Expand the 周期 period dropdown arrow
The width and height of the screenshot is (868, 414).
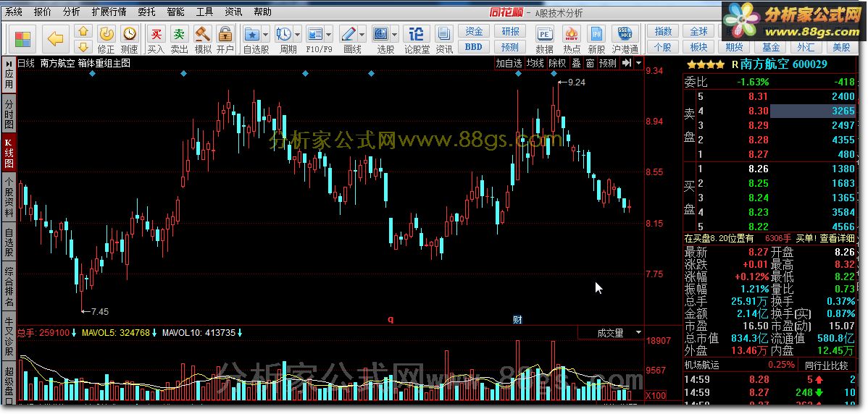(297, 35)
